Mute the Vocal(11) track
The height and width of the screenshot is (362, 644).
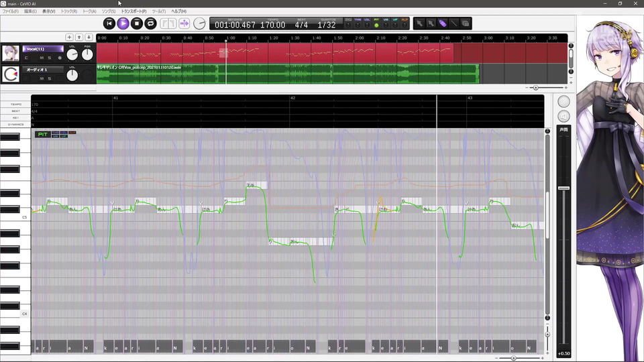pos(42,58)
